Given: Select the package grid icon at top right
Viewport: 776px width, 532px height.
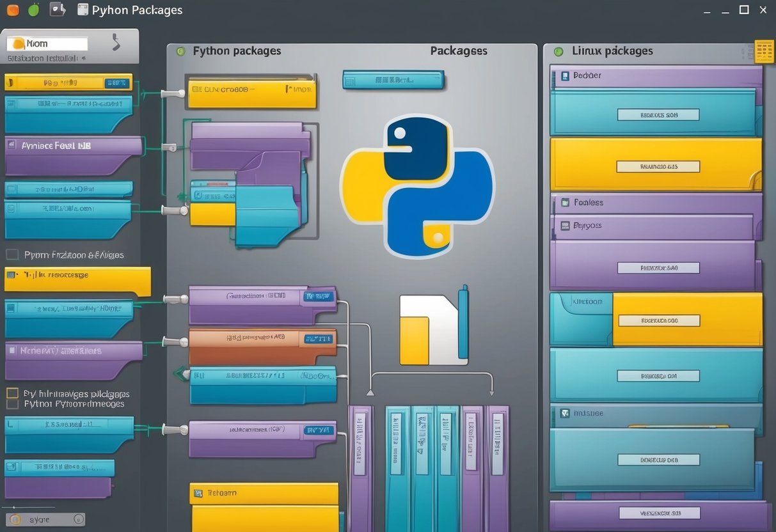Looking at the screenshot, I should click(765, 51).
